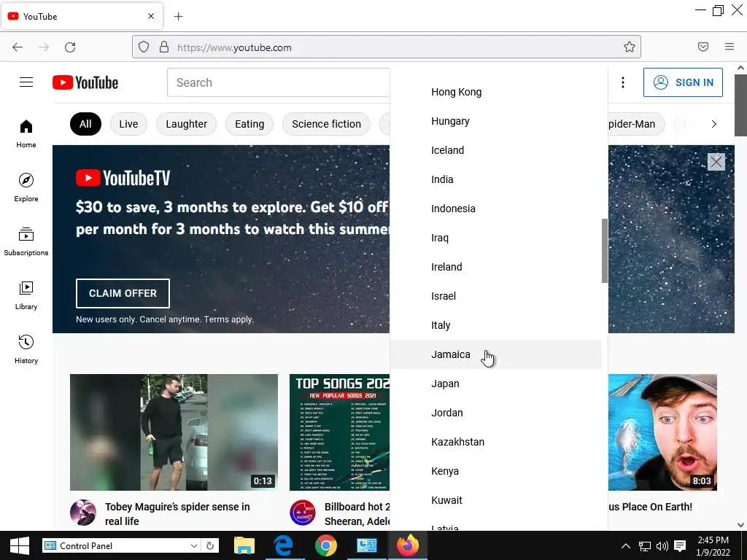
Task: Choose Hungary from location list
Action: 496,121
